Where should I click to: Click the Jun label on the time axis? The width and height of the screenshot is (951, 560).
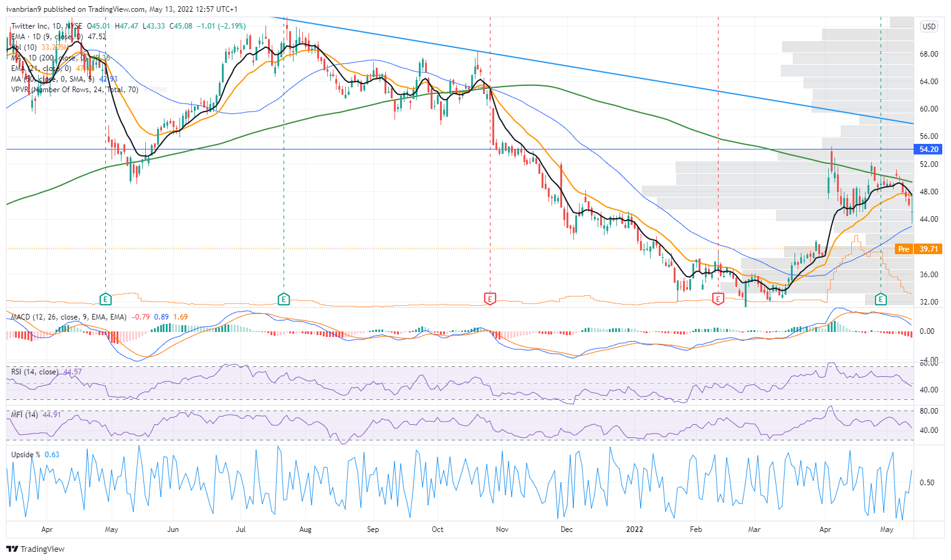(173, 529)
